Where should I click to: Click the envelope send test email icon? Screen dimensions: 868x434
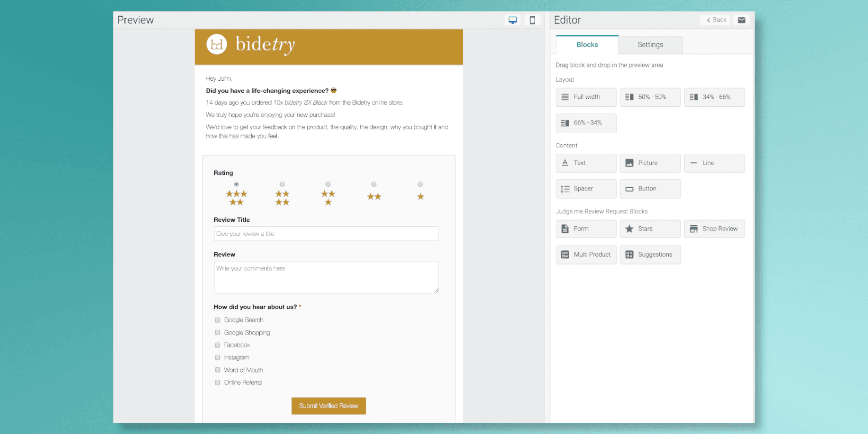741,20
